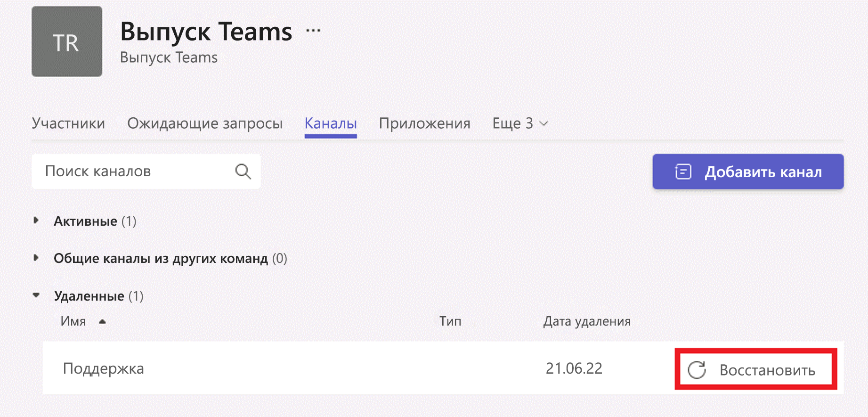Click the team title Выпуск Teams heading
The image size is (868, 417).
[x=206, y=31]
